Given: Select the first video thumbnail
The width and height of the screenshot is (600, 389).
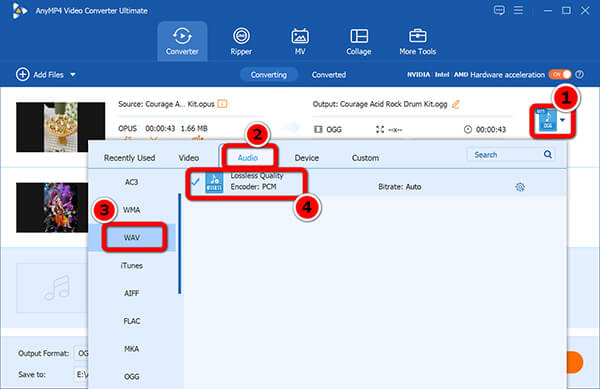Looking at the screenshot, I should (x=60, y=127).
